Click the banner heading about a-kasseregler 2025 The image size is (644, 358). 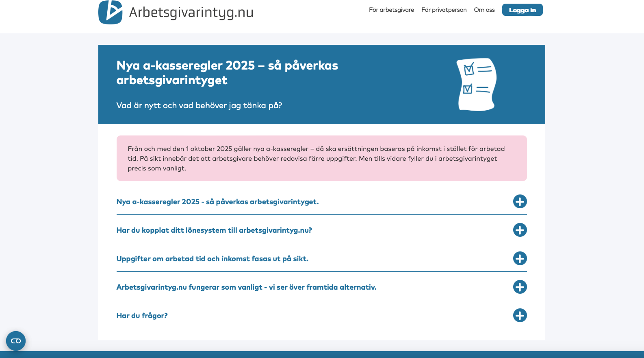click(x=227, y=73)
